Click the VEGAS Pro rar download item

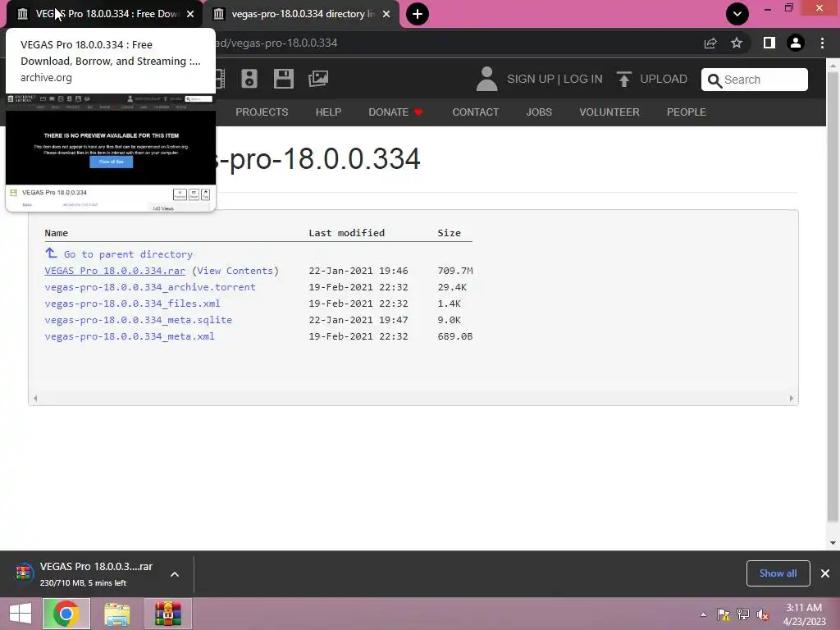97,573
